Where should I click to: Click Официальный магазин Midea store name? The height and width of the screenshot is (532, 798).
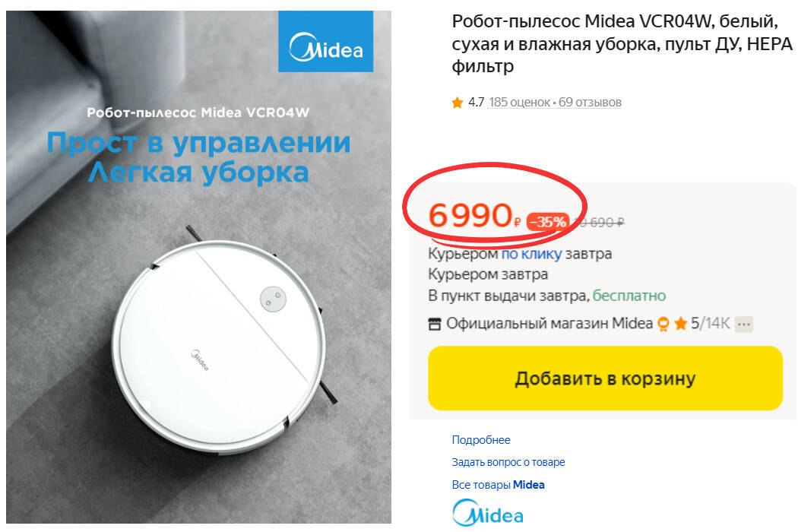click(549, 323)
